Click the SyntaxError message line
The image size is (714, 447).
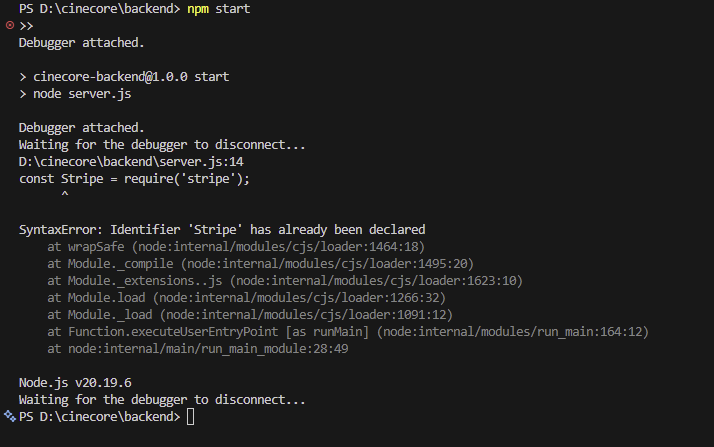(x=222, y=229)
